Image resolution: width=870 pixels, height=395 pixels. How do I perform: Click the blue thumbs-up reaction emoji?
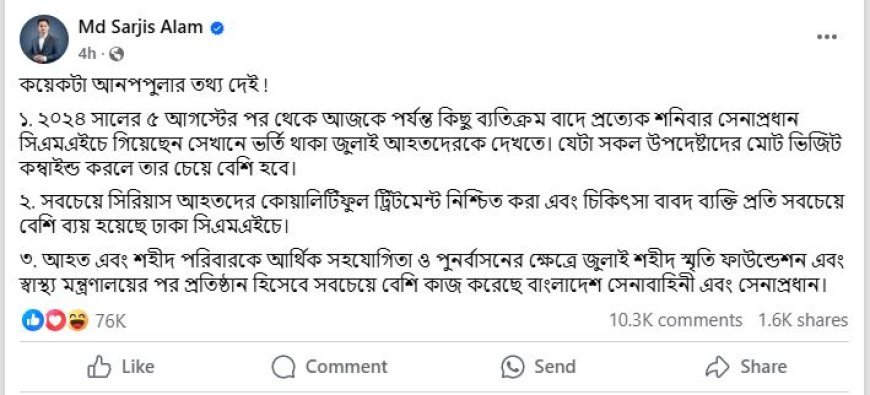coord(31,320)
